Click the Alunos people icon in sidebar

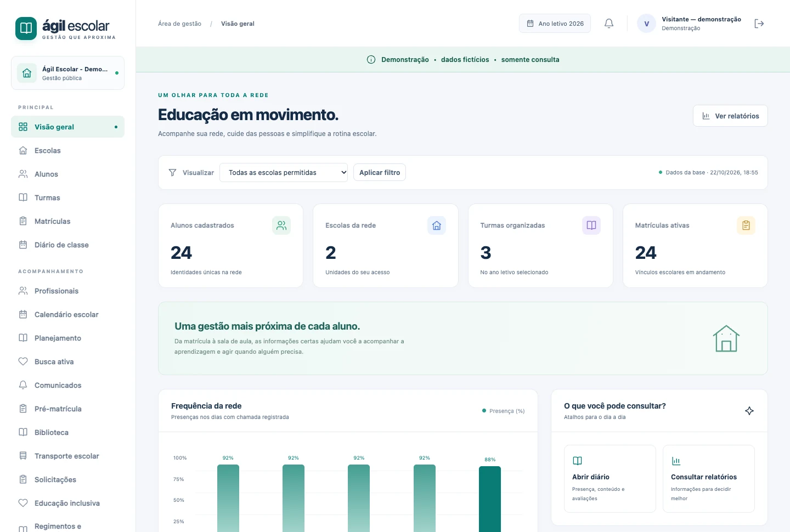[23, 174]
